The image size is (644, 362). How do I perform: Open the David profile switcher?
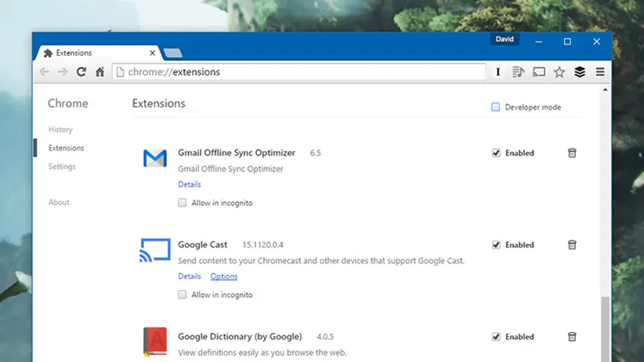pyautogui.click(x=505, y=38)
